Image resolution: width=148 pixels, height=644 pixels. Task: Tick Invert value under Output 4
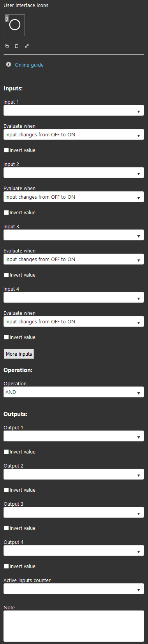(x=6, y=566)
